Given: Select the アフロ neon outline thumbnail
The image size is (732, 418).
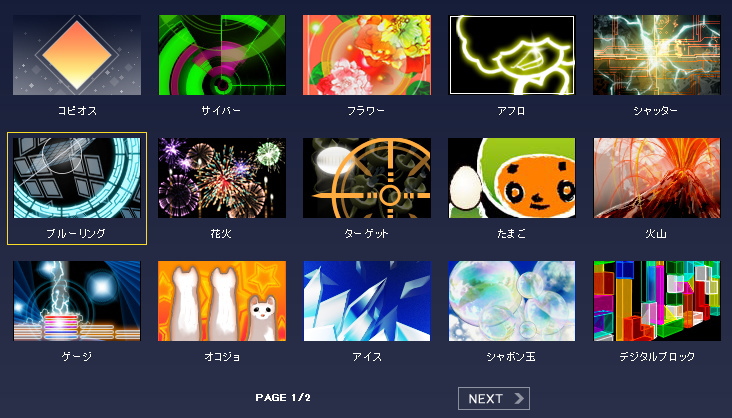Looking at the screenshot, I should [512, 55].
